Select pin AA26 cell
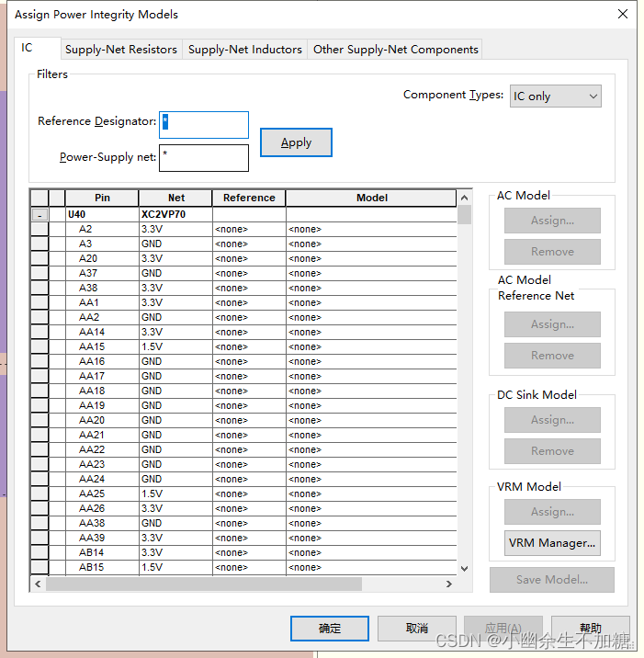This screenshot has height=658, width=644. pos(102,508)
